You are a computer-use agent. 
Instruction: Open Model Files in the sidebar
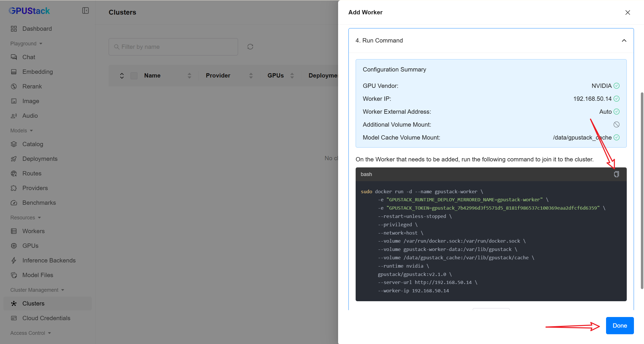point(38,275)
